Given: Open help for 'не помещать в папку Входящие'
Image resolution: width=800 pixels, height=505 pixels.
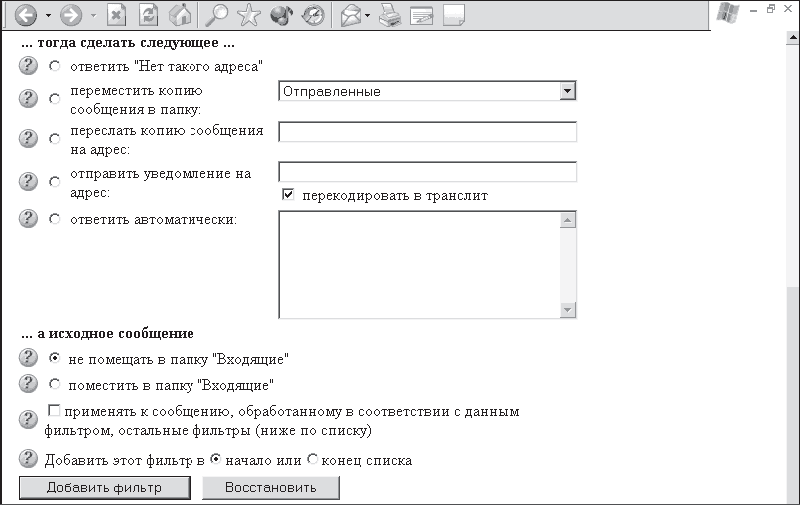Looking at the screenshot, I should 28,358.
